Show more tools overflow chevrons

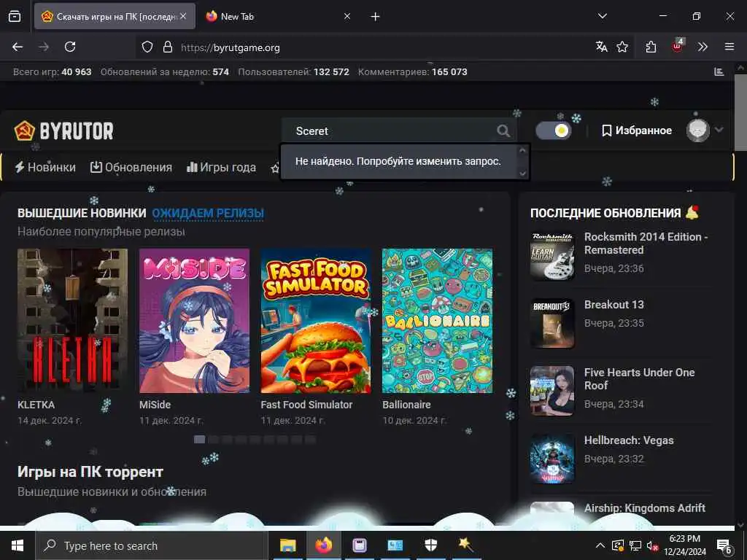point(703,47)
